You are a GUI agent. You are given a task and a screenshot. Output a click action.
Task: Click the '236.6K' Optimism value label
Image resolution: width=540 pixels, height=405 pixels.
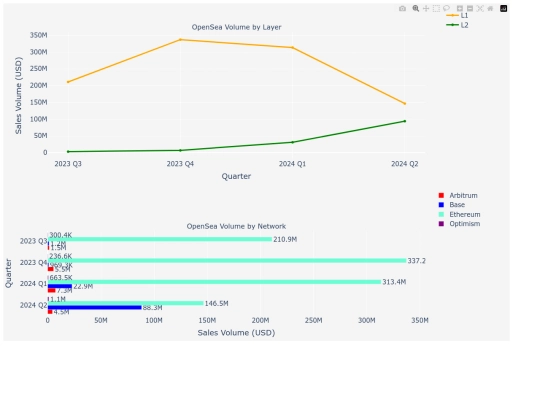61,256
